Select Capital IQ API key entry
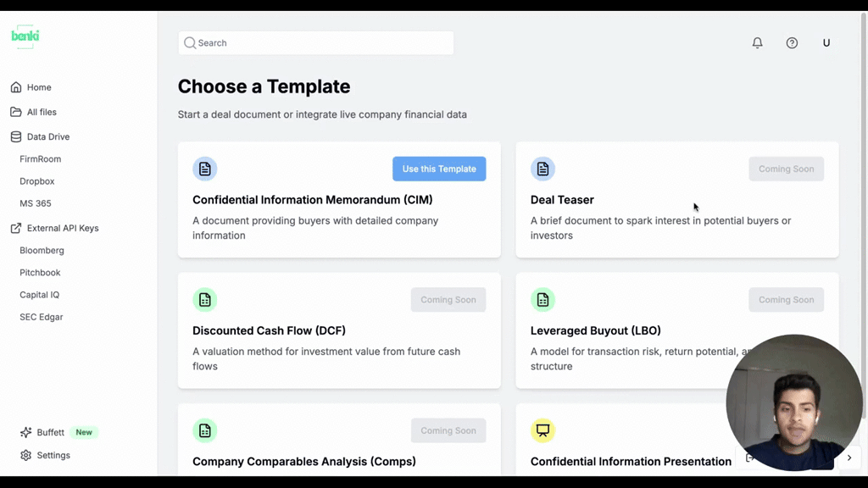 [x=39, y=294]
